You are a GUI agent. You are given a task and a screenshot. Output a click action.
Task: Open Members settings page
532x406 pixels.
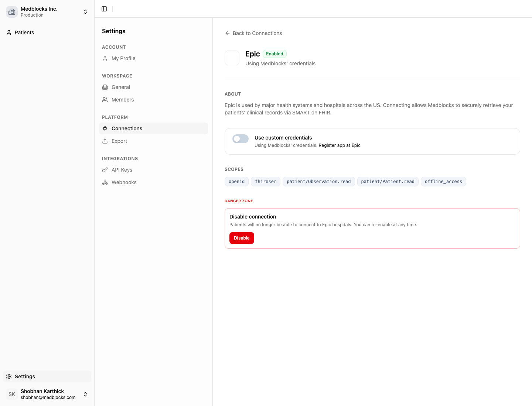tap(153, 100)
